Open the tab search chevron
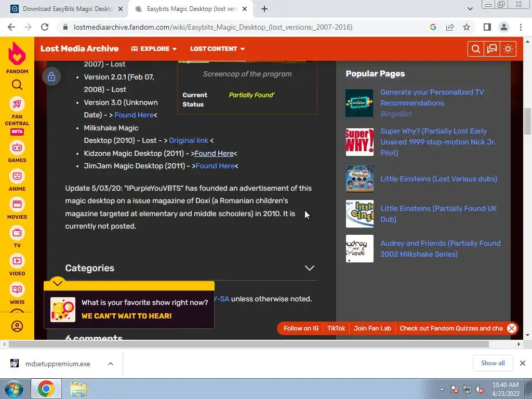532x399 pixels. (x=470, y=9)
